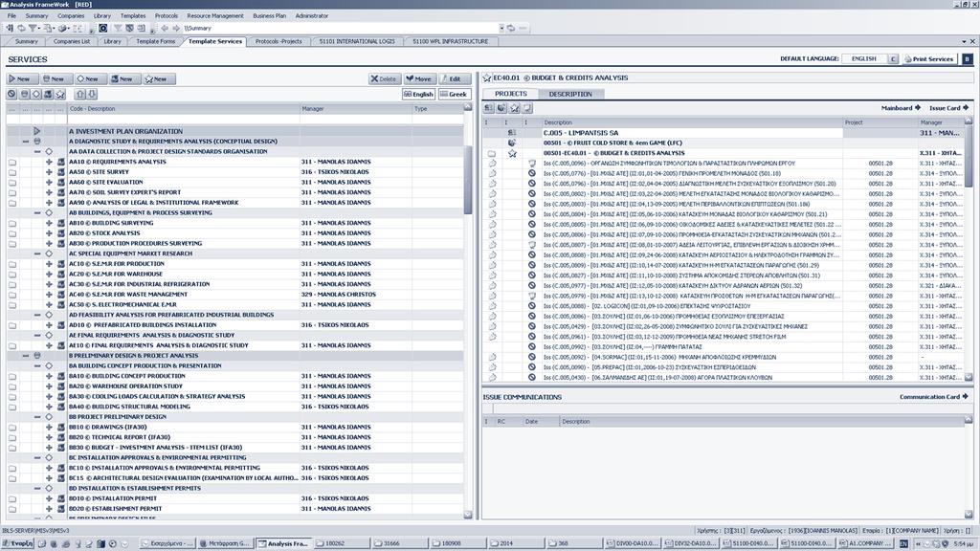This screenshot has height=551, width=980.
Task: Click the star filter icon in the services toolbar
Action: (60, 95)
